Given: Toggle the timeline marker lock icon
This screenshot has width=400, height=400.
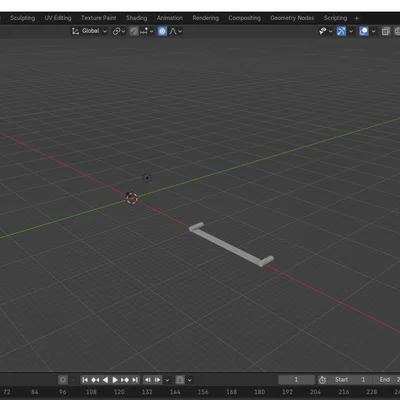Looking at the screenshot, I should (180, 380).
